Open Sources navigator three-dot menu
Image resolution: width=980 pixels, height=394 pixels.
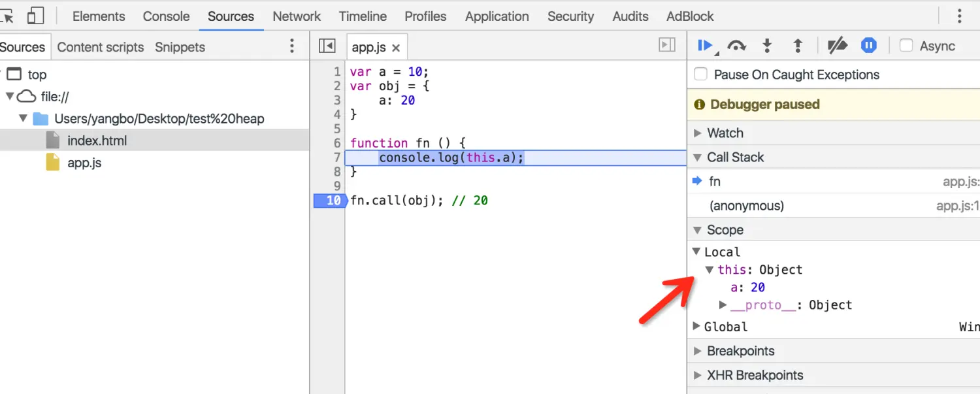(x=292, y=46)
